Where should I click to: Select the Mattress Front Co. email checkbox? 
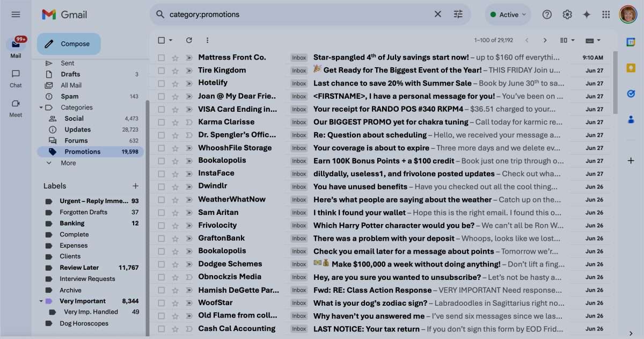(x=162, y=57)
